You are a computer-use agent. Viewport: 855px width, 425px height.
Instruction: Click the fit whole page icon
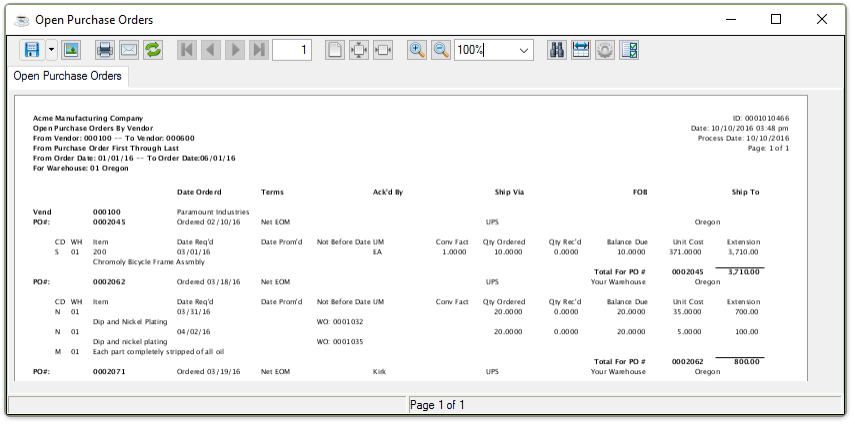(x=359, y=49)
